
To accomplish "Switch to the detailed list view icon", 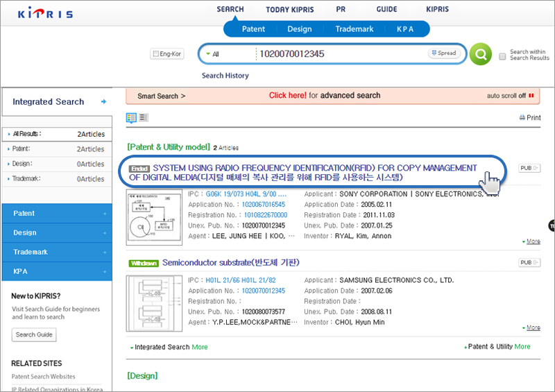I will coord(131,117).
